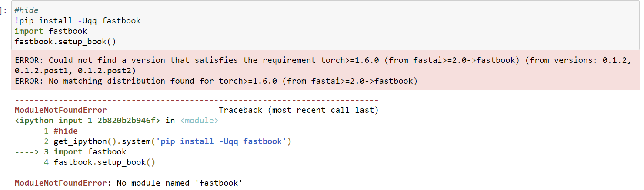Click the ipython-input-1-2b820b2b946f file reference
This screenshot has height=190, width=644.
pos(88,121)
